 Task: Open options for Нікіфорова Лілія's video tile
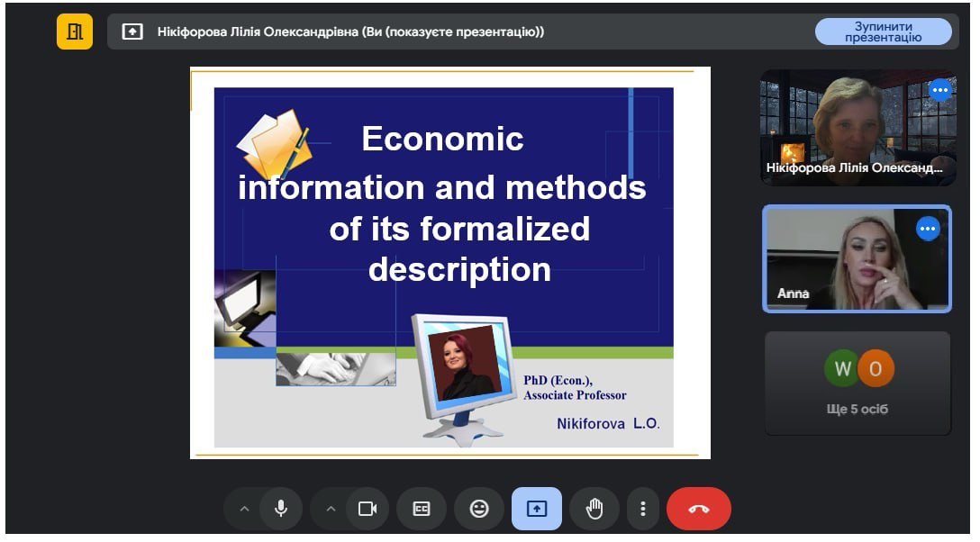pyautogui.click(x=940, y=91)
